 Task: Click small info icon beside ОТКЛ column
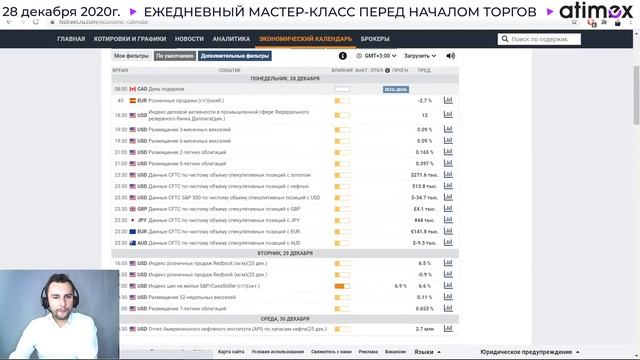point(387,70)
